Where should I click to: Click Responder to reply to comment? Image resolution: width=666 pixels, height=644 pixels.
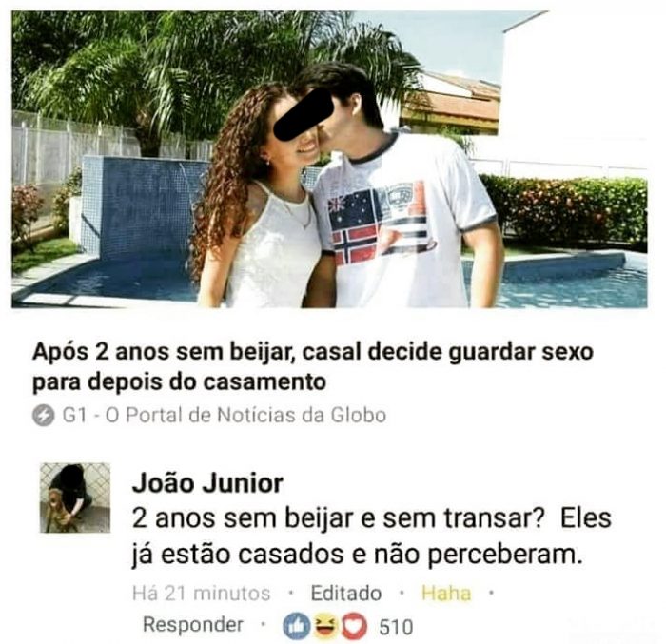tap(193, 624)
